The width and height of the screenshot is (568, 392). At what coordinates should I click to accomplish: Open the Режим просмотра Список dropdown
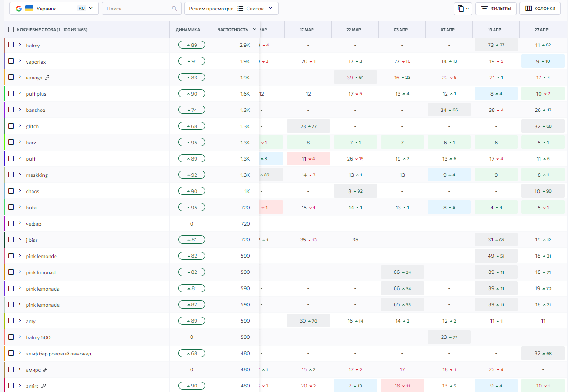tap(231, 9)
